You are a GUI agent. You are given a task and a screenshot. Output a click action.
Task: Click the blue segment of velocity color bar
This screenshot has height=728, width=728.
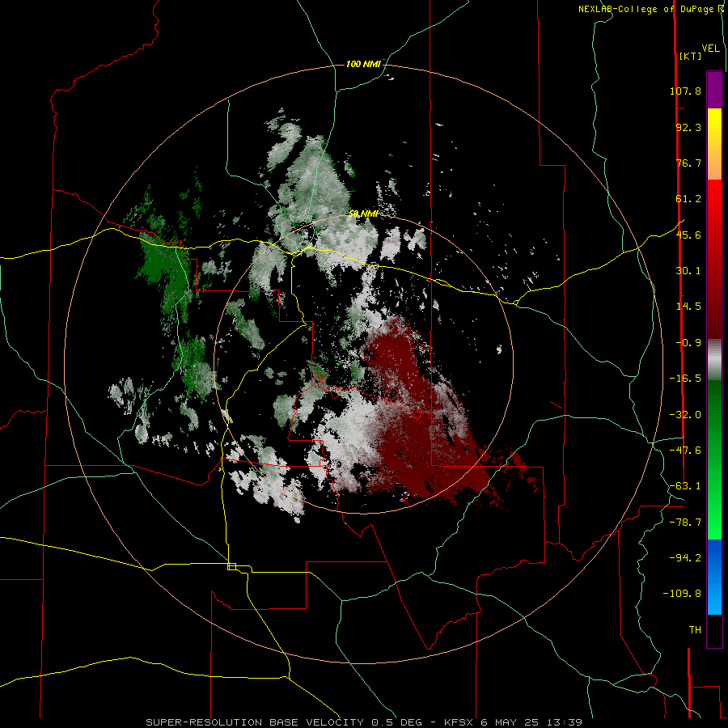click(714, 577)
